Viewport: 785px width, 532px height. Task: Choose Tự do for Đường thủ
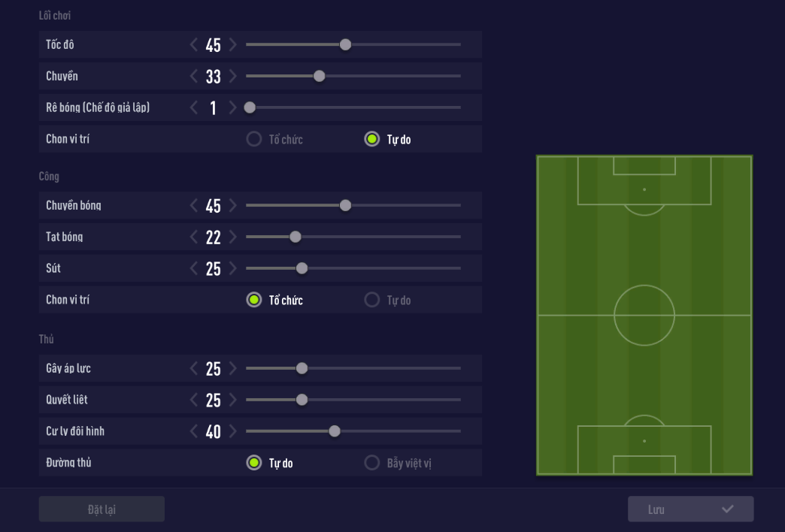pyautogui.click(x=254, y=463)
